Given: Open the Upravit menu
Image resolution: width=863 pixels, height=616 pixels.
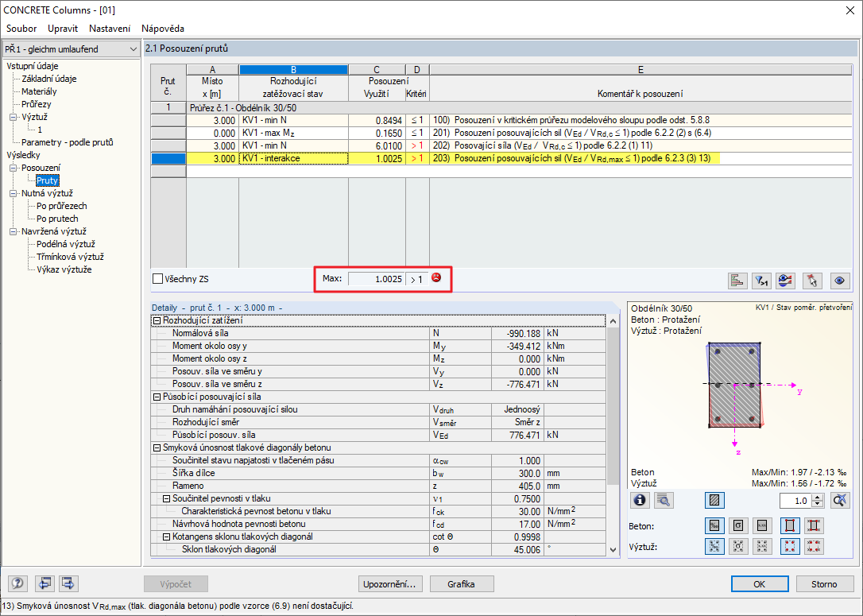Looking at the screenshot, I should tap(63, 29).
